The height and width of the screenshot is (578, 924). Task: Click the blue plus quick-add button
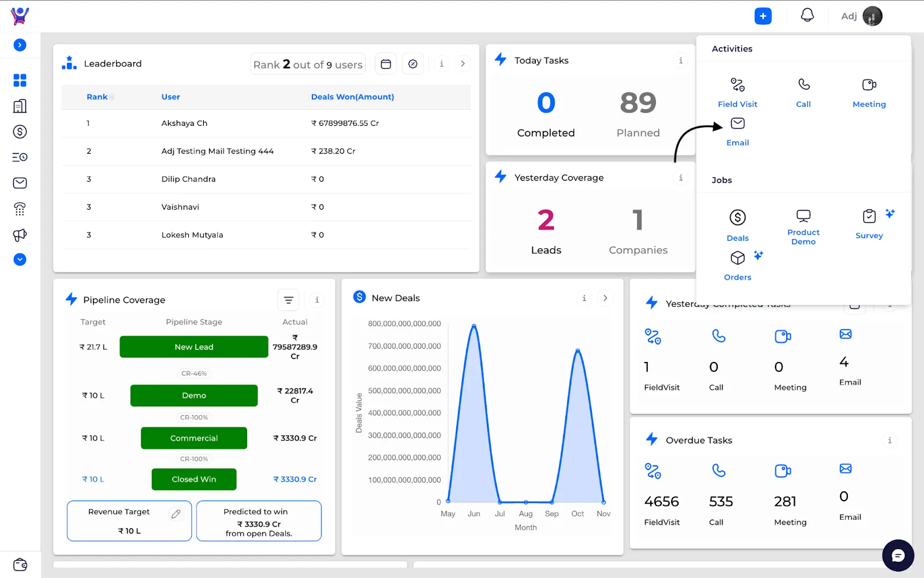tap(763, 16)
